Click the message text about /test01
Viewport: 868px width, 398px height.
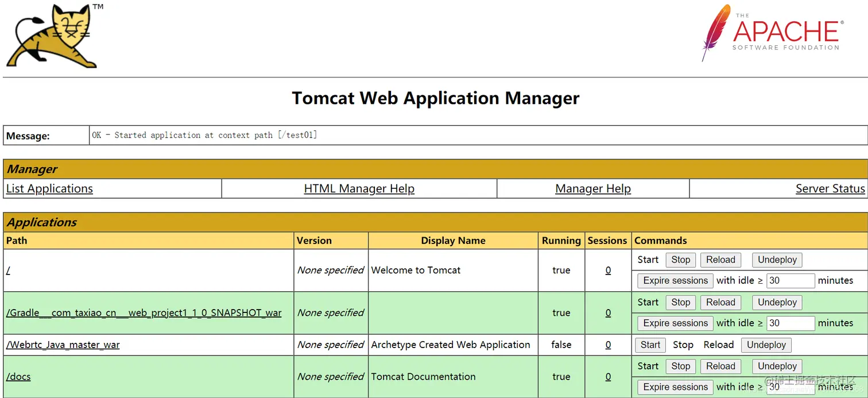coord(204,135)
